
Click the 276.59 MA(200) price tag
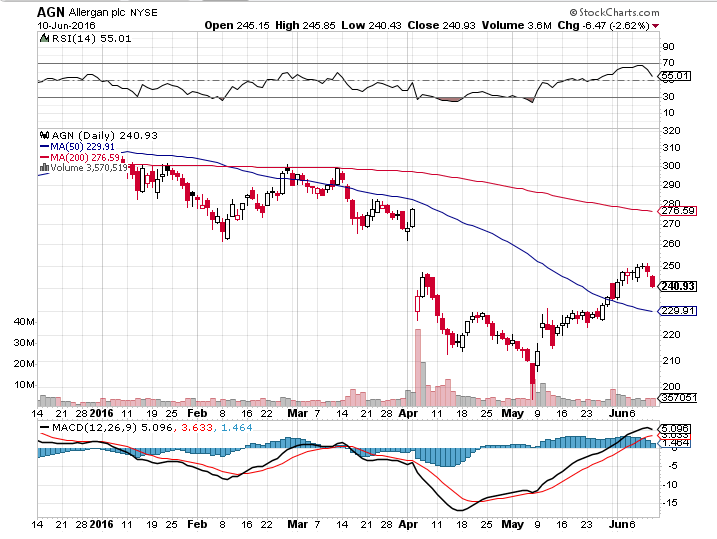678,211
